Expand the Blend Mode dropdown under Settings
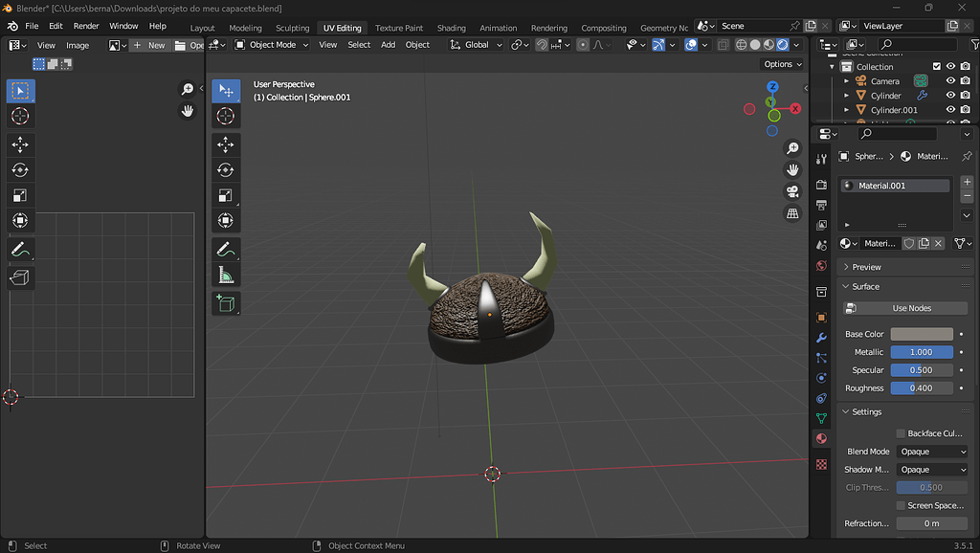This screenshot has width=980, height=553. 932,451
